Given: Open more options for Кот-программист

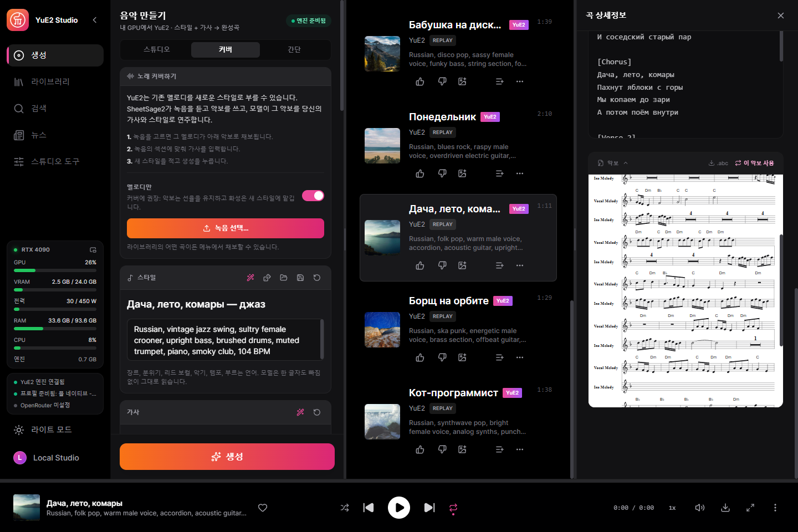Looking at the screenshot, I should click(x=520, y=449).
